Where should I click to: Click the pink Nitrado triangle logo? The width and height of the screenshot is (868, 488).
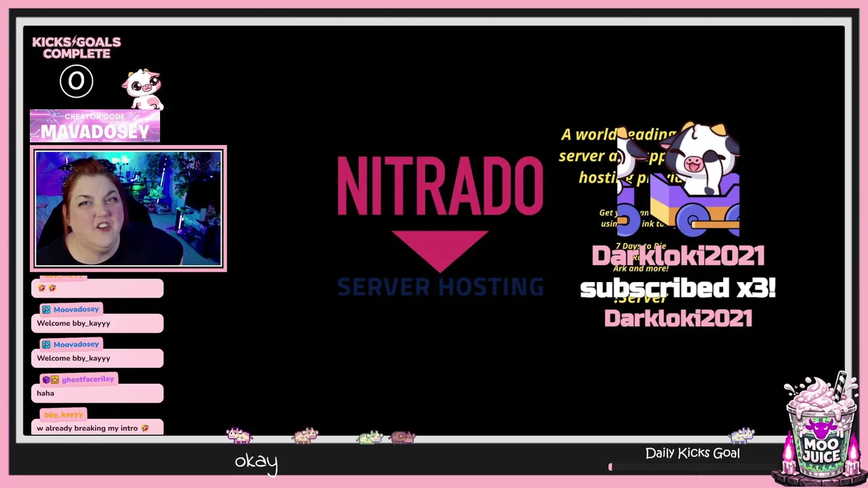tap(440, 251)
